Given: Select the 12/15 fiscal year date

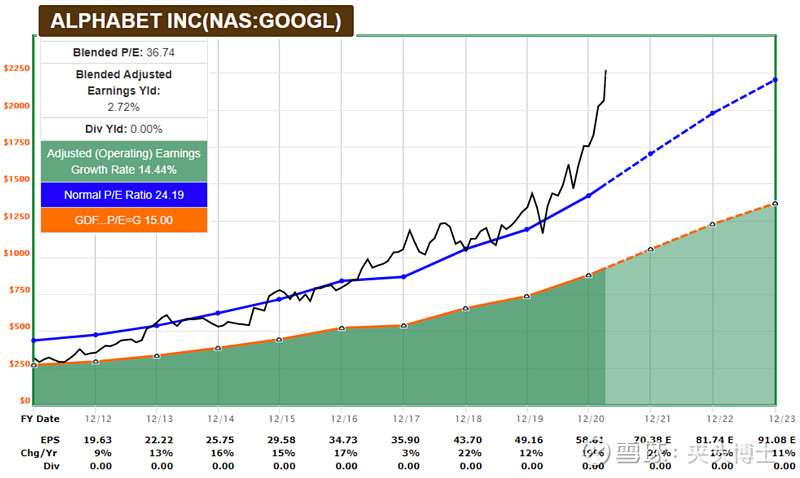Looking at the screenshot, I should coord(282,419).
